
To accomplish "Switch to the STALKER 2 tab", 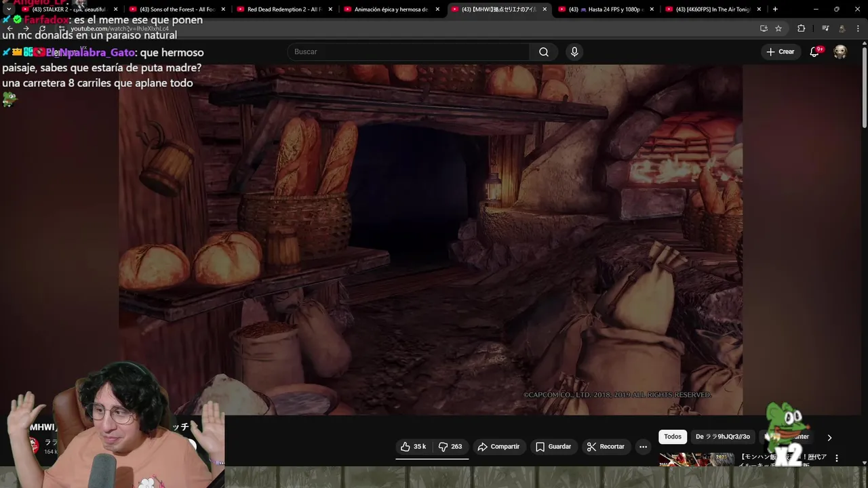I will tap(68, 9).
